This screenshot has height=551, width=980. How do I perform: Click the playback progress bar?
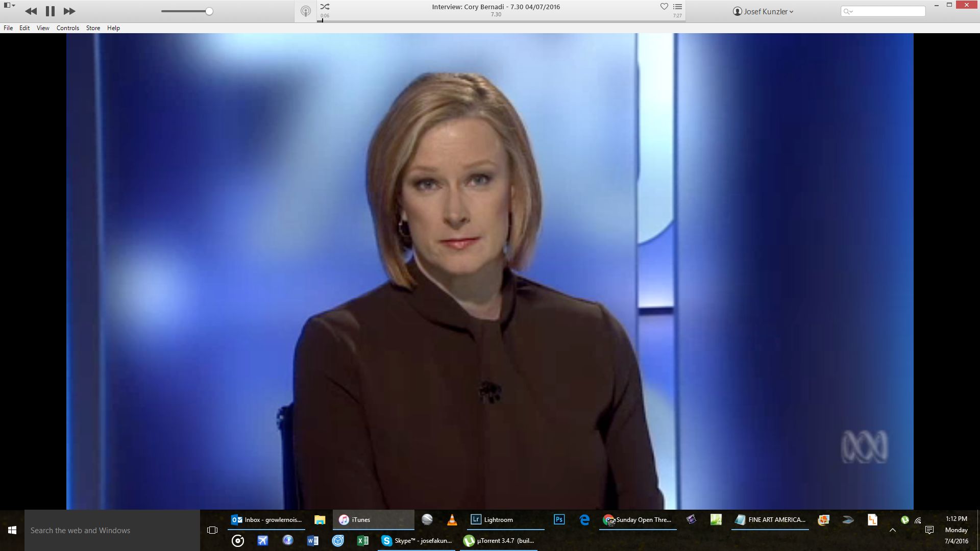500,21
